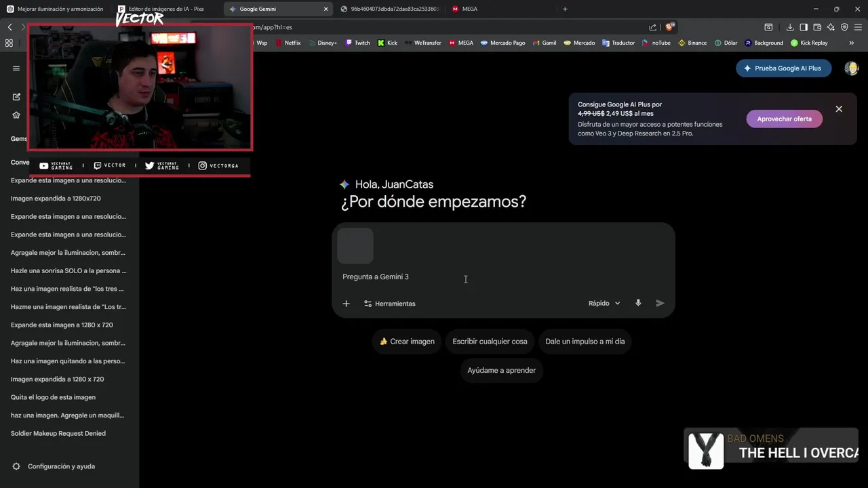Select the uploaded image thumbnail in prompt
The width and height of the screenshot is (868, 488).
(x=355, y=245)
